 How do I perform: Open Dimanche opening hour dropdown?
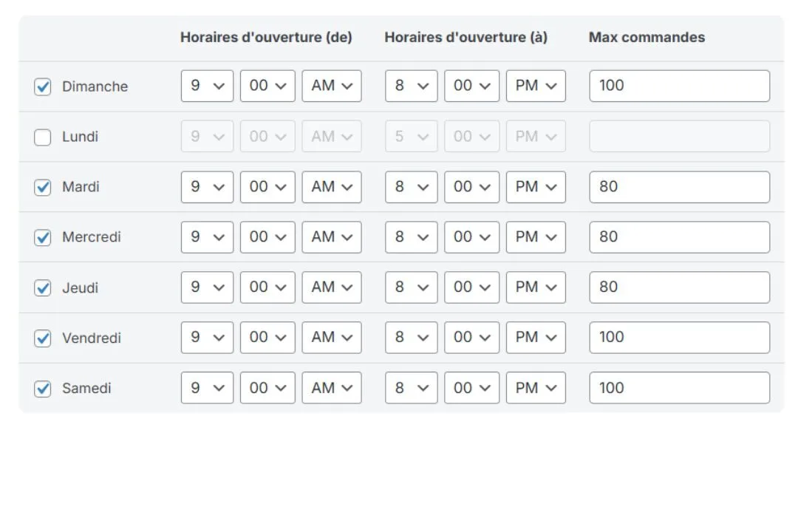pyautogui.click(x=207, y=86)
